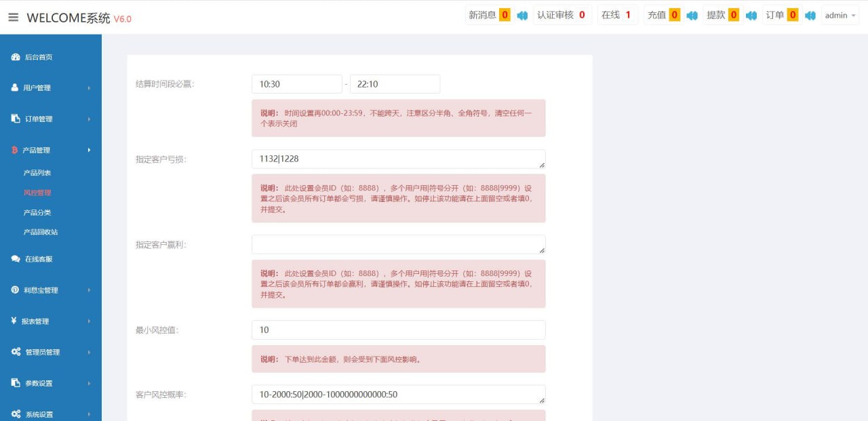Click the bitcoin icon beside 产品管理
This screenshot has height=421, width=868.
[x=15, y=150]
